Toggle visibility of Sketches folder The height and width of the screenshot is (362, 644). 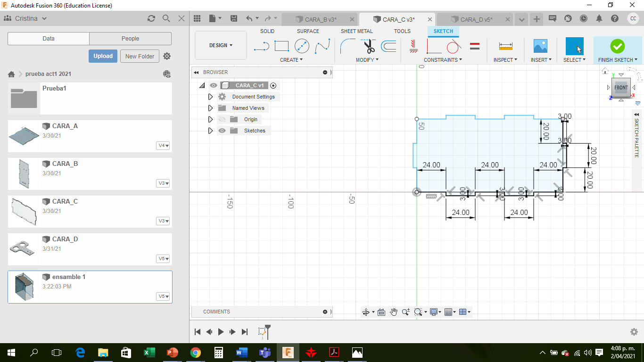click(x=222, y=131)
